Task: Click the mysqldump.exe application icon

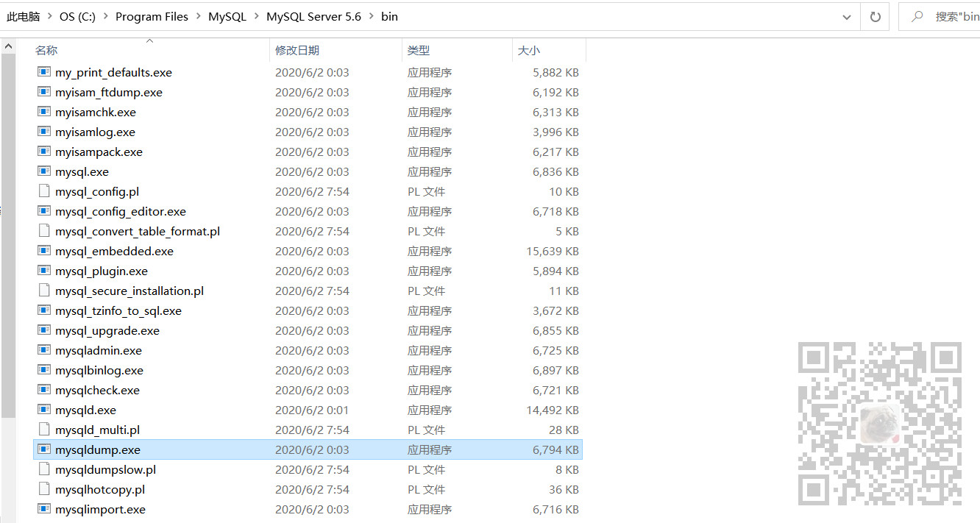Action: 44,449
